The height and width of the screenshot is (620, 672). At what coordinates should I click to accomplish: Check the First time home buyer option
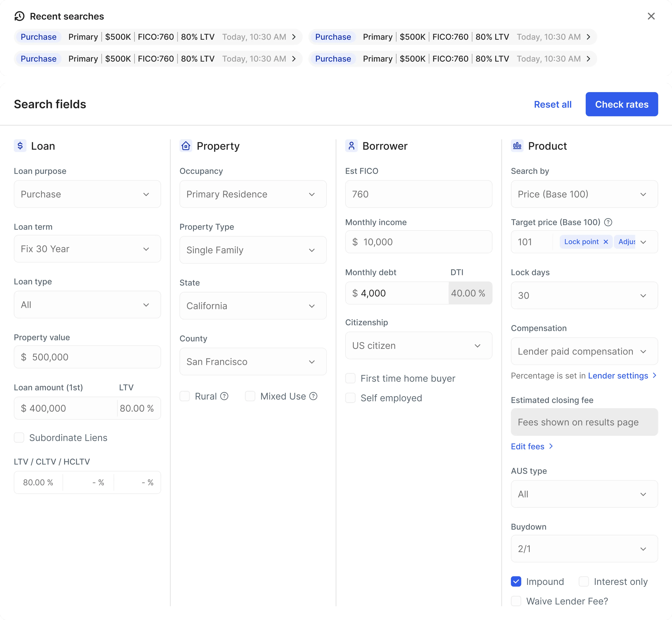point(350,378)
